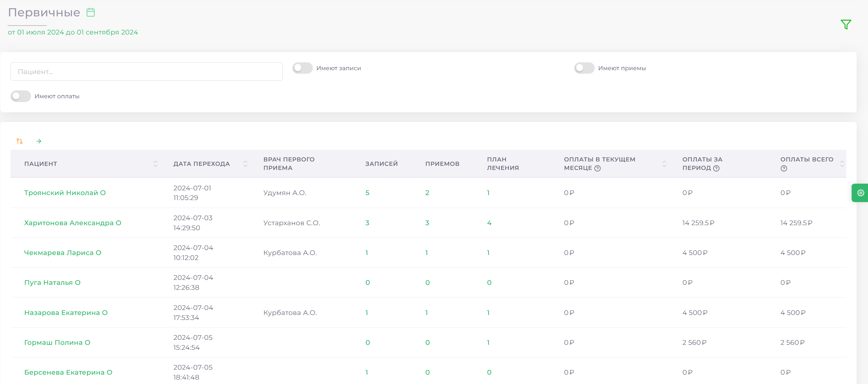
Task: Open the calendar icon next to Первичные
Action: (91, 13)
